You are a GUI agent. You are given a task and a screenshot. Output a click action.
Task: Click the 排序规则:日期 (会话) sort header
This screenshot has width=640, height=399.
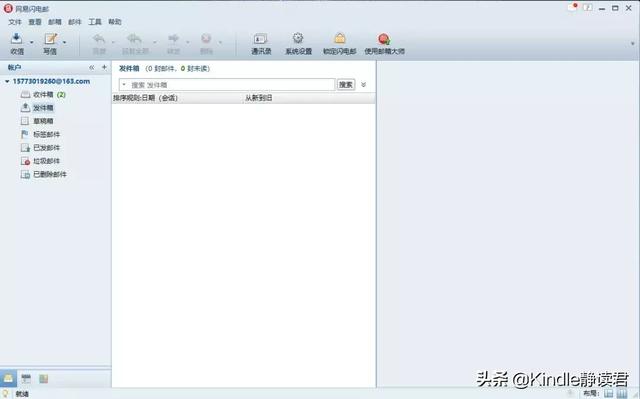click(145, 98)
